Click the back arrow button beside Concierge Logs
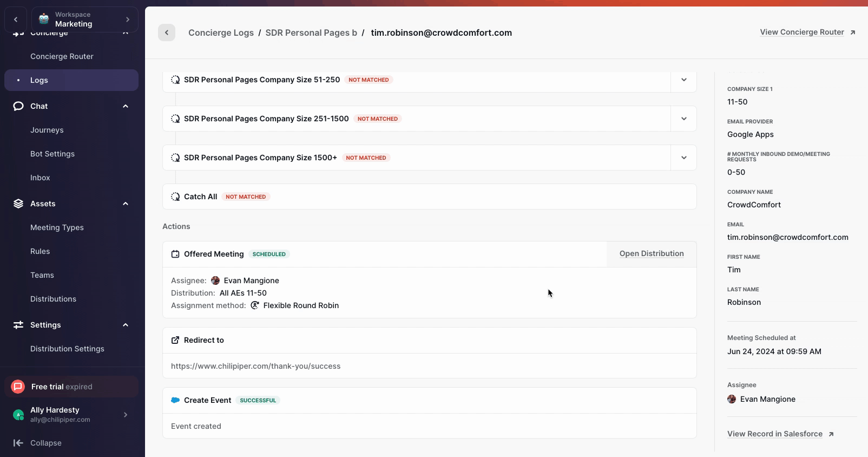The image size is (868, 457). click(167, 32)
